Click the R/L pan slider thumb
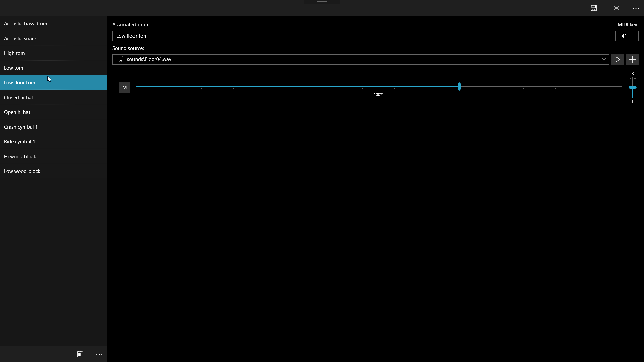 click(x=633, y=87)
